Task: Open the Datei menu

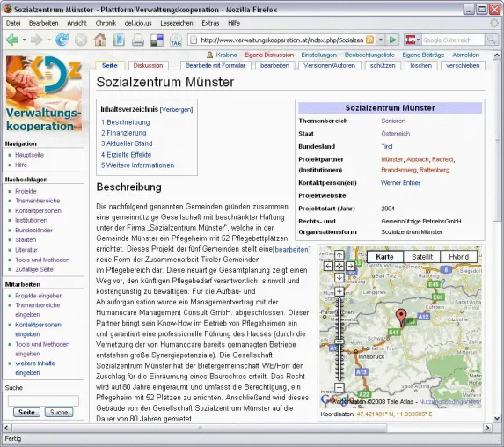Action: (x=13, y=23)
